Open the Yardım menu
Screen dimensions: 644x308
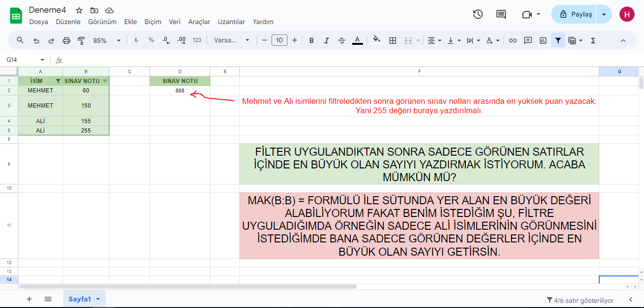263,22
